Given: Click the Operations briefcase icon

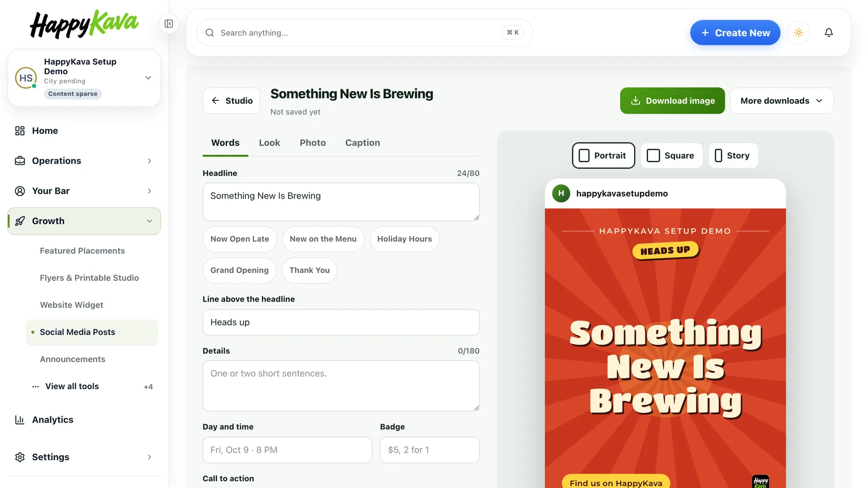Looking at the screenshot, I should pyautogui.click(x=20, y=161).
